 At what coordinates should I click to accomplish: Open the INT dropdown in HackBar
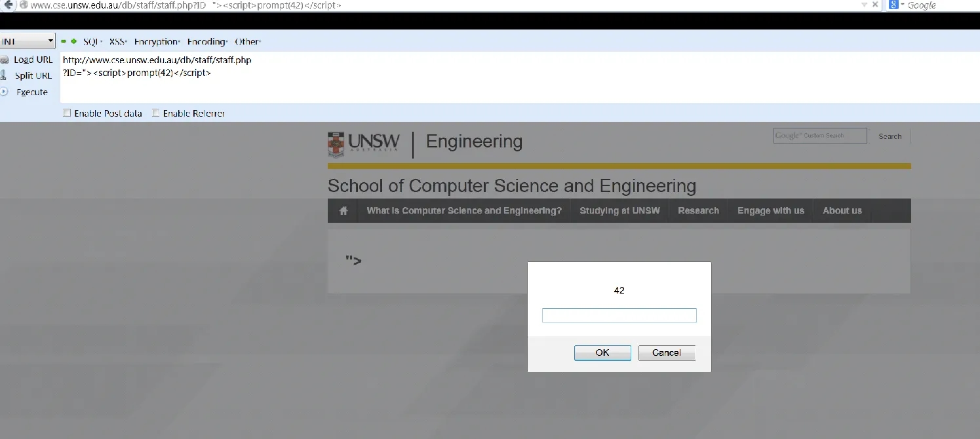pyautogui.click(x=28, y=41)
